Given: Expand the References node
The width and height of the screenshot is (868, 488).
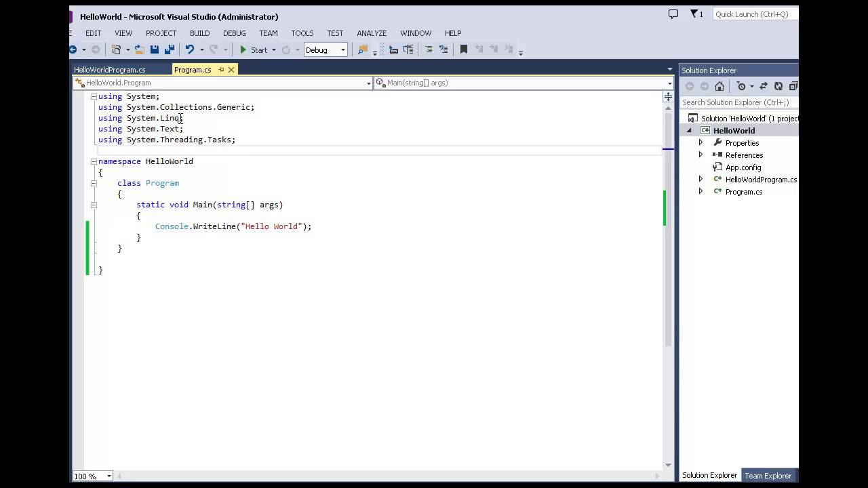Looking at the screenshot, I should pyautogui.click(x=701, y=155).
